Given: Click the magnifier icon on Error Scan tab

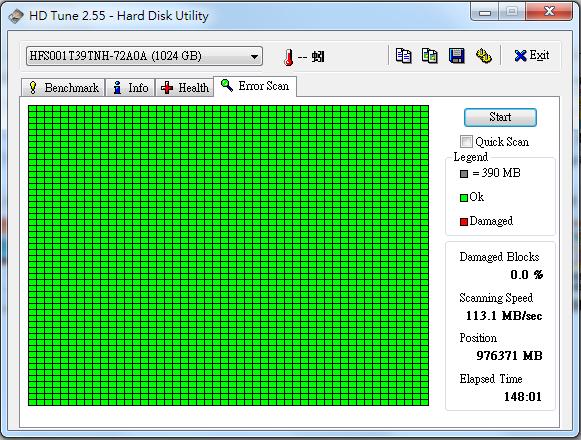Looking at the screenshot, I should tap(227, 85).
